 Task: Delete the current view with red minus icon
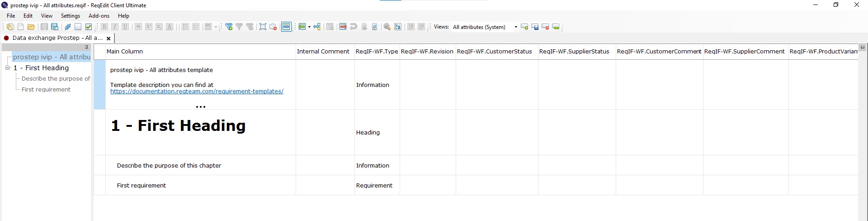click(x=545, y=27)
